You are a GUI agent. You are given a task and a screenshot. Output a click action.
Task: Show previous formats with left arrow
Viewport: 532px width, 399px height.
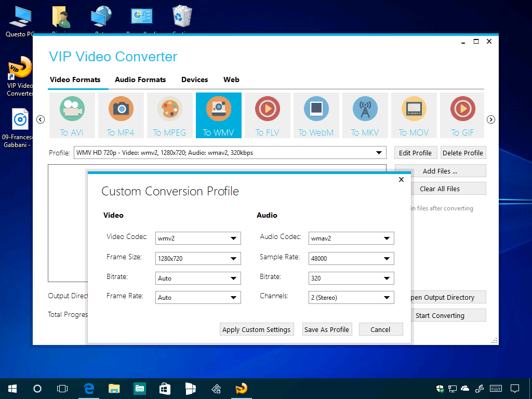[41, 119]
